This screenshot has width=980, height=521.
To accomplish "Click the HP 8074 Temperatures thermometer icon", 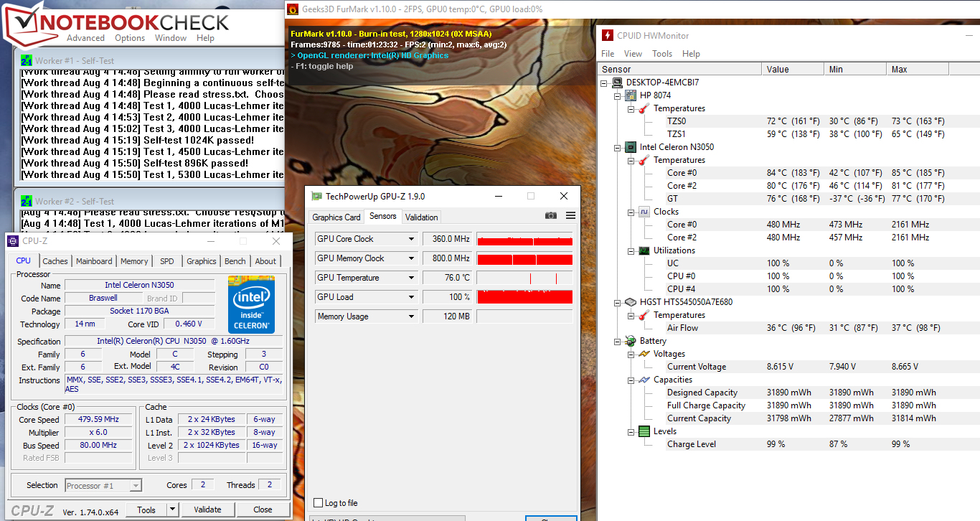I will [x=644, y=108].
